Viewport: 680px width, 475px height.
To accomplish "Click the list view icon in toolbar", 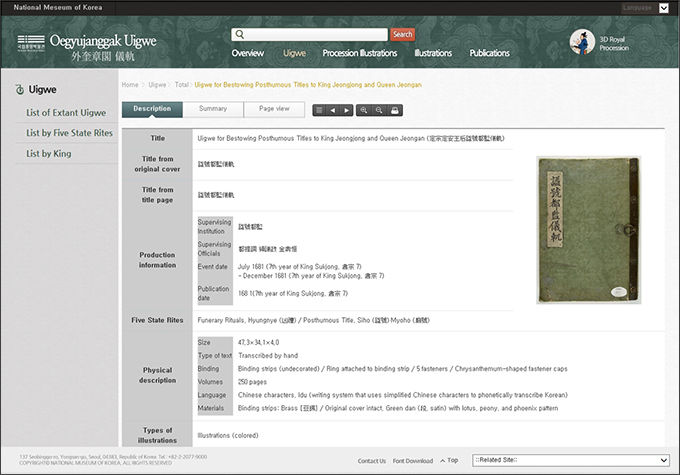I will [319, 110].
